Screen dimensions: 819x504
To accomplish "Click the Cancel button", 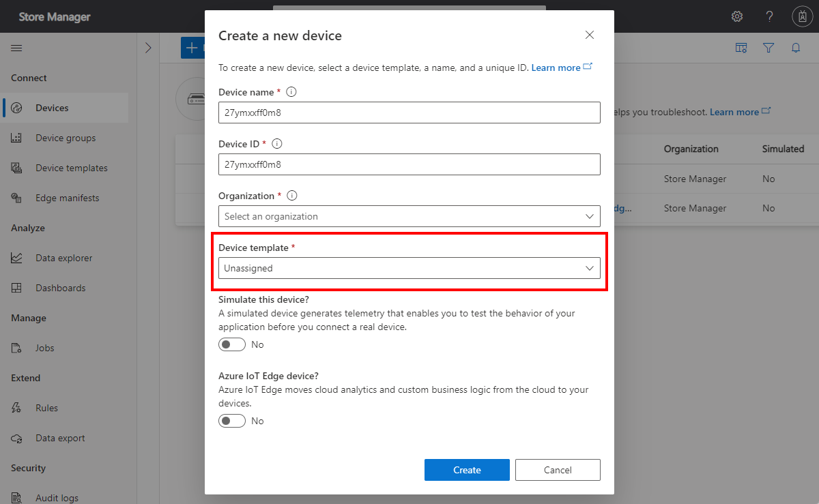I will [558, 470].
